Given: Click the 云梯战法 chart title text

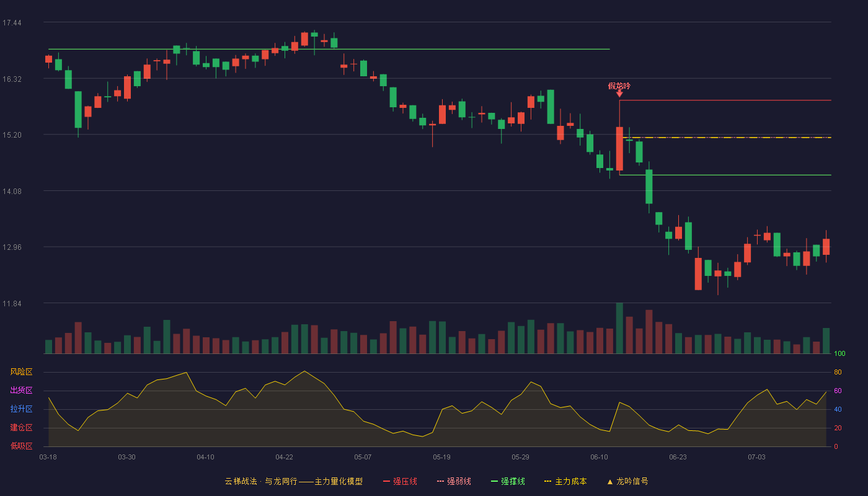Looking at the screenshot, I should [x=241, y=482].
